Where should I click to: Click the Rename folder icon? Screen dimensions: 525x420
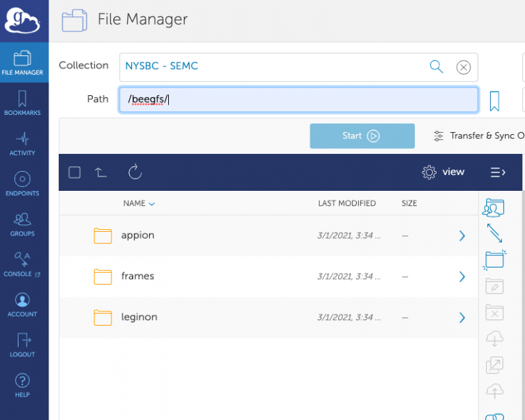(494, 286)
